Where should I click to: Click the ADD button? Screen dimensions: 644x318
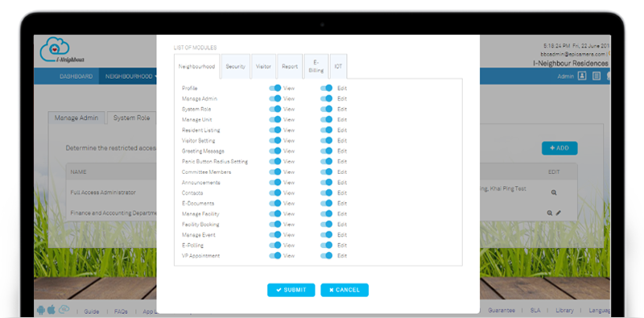(559, 148)
